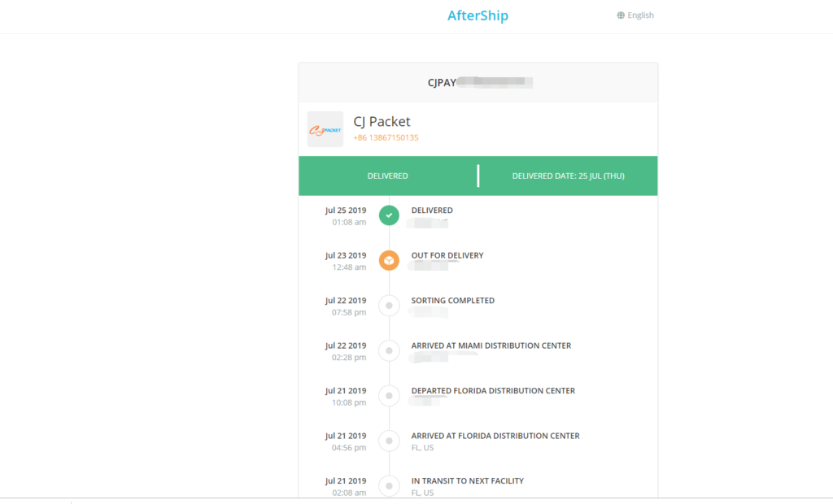This screenshot has width=833, height=504.
Task: Click the DELIVERED status in green banner
Action: pyautogui.click(x=387, y=176)
